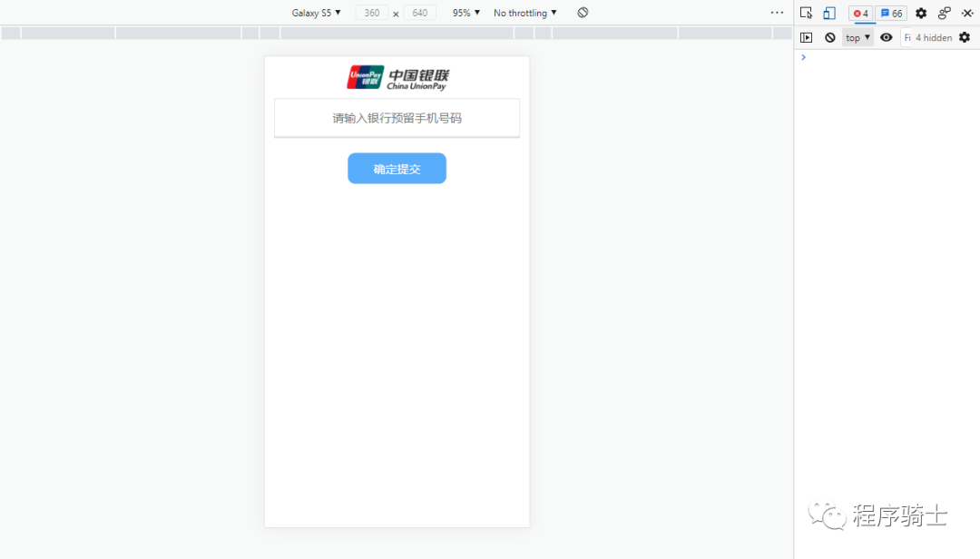This screenshot has width=980, height=559.
Task: Click the console filter box showing 4 hidden
Action: point(927,37)
